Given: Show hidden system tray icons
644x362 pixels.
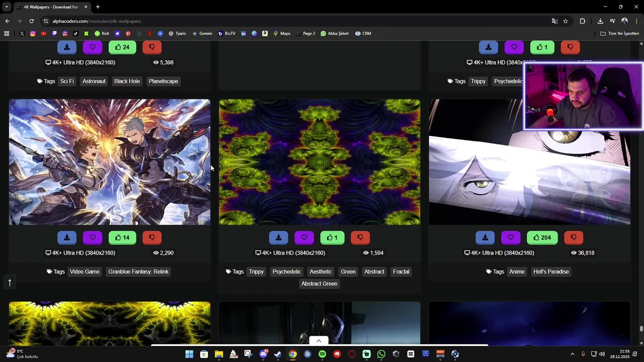Looking at the screenshot, I should click(572, 354).
